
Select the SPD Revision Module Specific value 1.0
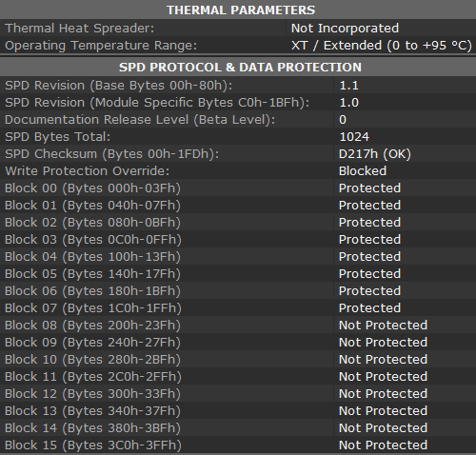tap(349, 103)
